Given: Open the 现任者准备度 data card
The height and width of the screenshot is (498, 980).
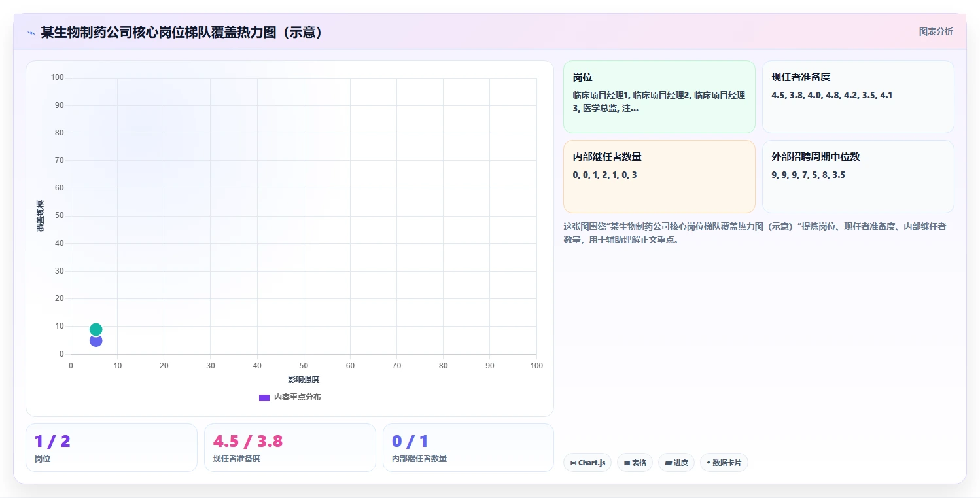Looking at the screenshot, I should click(858, 97).
